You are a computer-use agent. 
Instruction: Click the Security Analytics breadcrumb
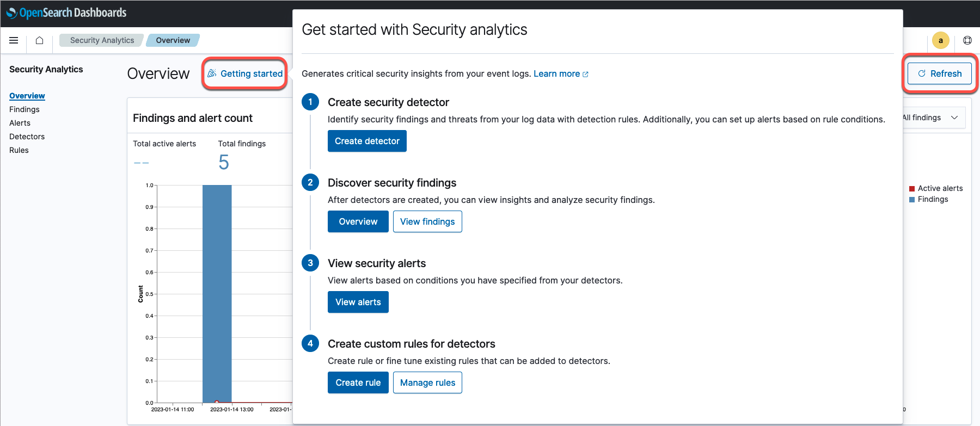pos(102,40)
